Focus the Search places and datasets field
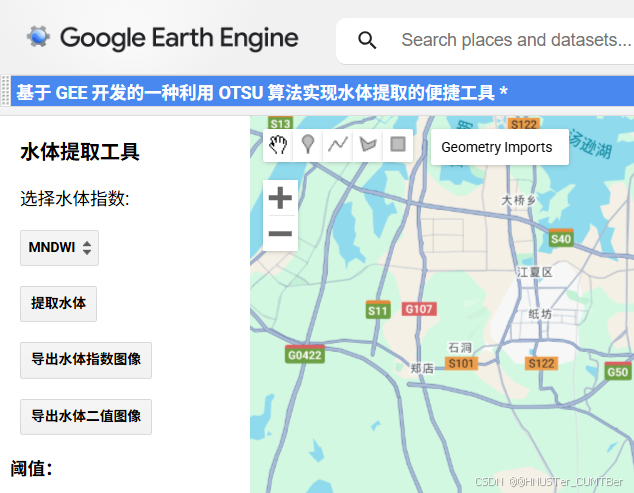Image resolution: width=634 pixels, height=493 pixels. tap(516, 40)
